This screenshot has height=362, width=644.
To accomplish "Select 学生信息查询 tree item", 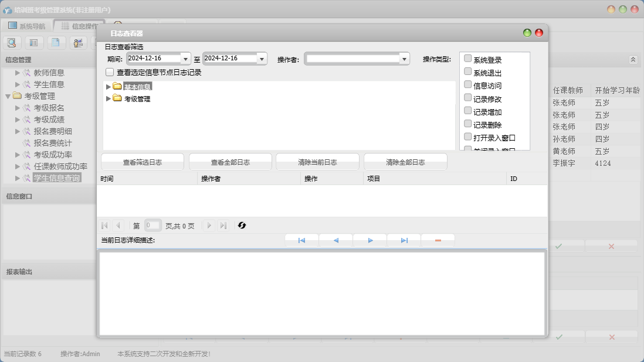I will (x=57, y=178).
